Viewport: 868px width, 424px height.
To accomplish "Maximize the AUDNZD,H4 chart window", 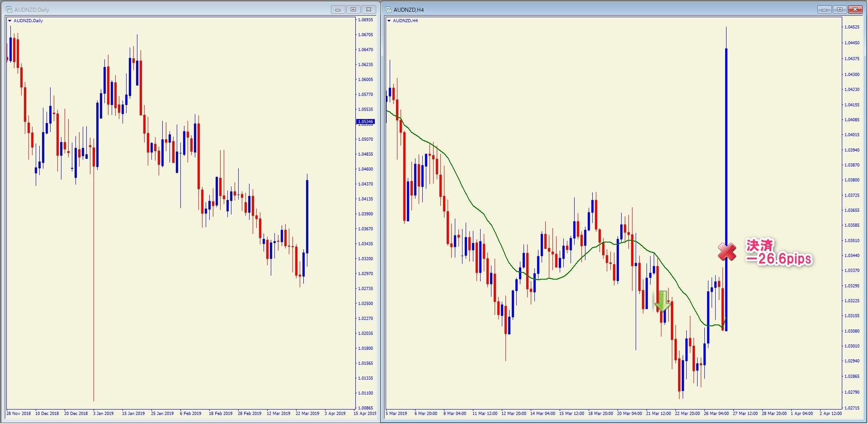I will click(840, 10).
